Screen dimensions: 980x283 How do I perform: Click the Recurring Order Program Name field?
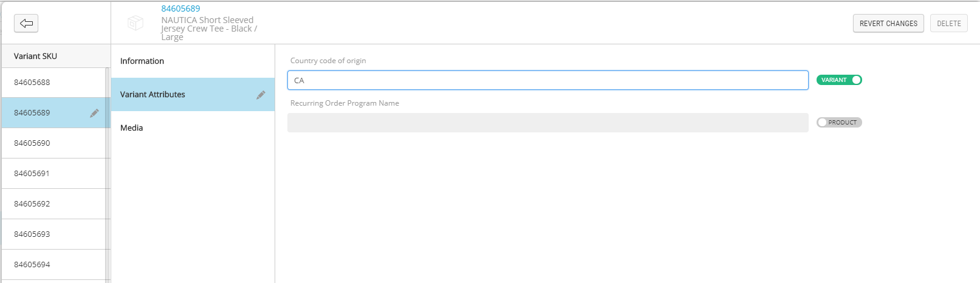click(547, 123)
